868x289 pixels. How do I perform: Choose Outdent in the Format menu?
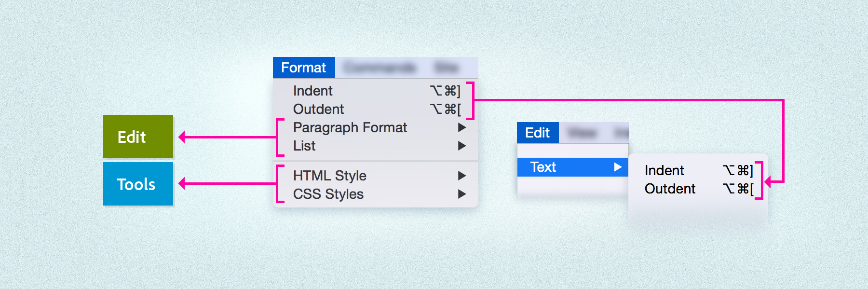coord(318,109)
